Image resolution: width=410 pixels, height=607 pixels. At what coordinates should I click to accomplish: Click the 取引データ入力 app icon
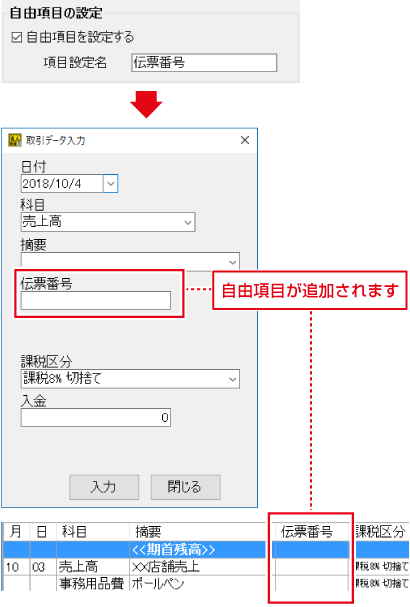point(15,140)
